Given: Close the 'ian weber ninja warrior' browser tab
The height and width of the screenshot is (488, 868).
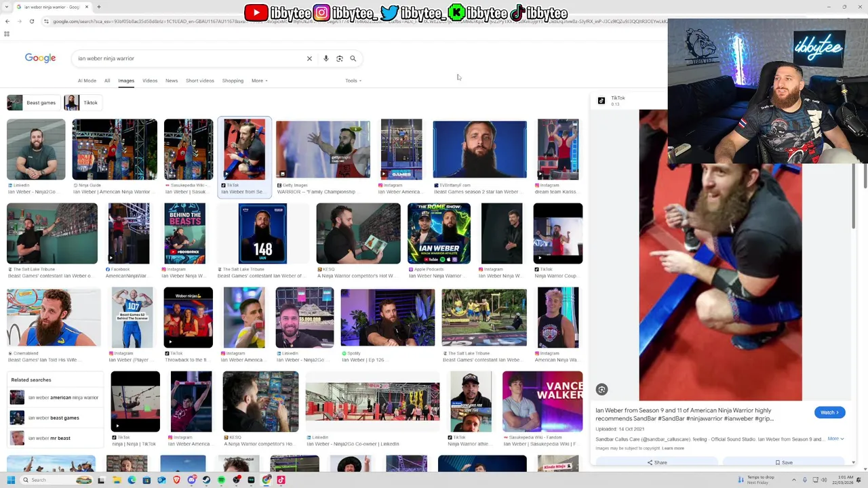Looking at the screenshot, I should (85, 7).
